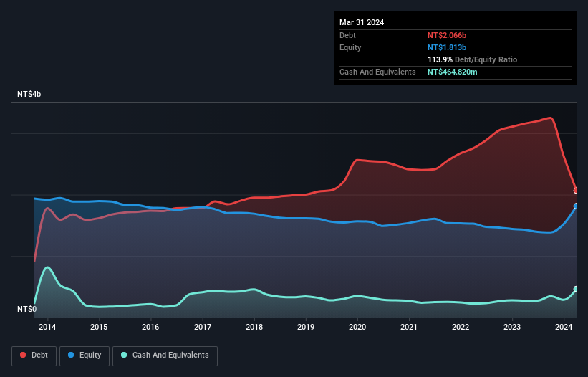Click the teal Cash legend dot
Viewport: 588px width, 377px height.
click(124, 355)
